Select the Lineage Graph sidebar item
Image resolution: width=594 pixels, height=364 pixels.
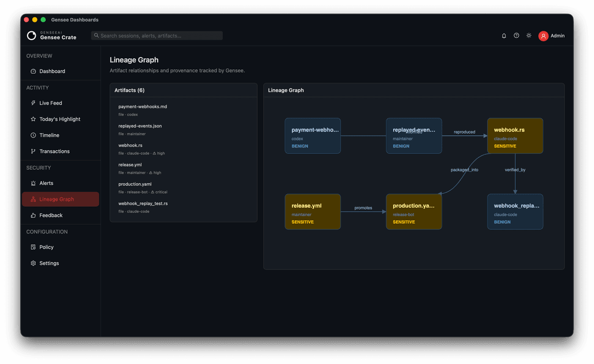coord(61,199)
